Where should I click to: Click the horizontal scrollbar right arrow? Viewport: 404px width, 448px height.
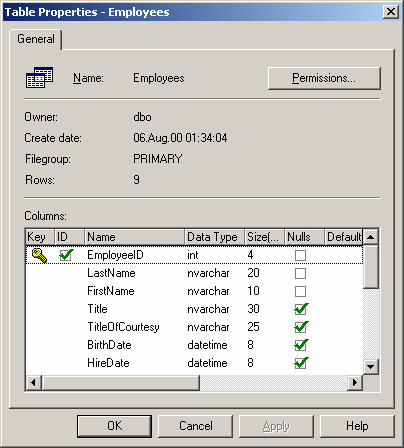coord(355,382)
